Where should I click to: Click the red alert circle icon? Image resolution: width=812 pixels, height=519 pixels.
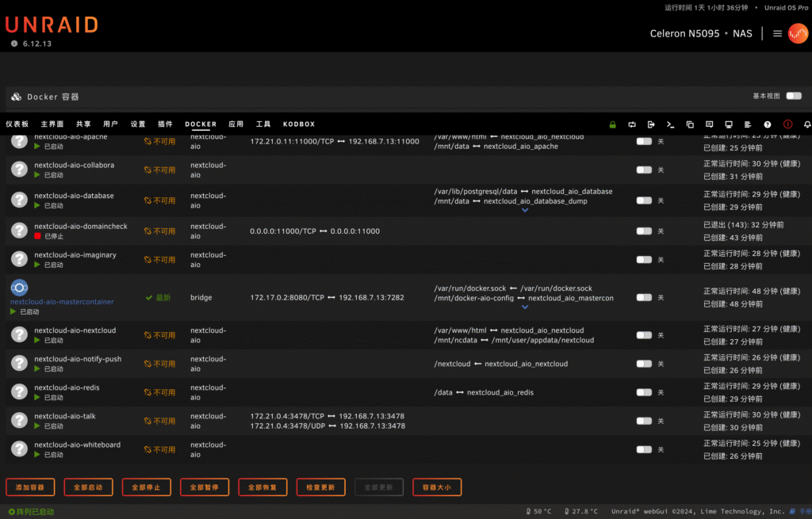point(787,124)
